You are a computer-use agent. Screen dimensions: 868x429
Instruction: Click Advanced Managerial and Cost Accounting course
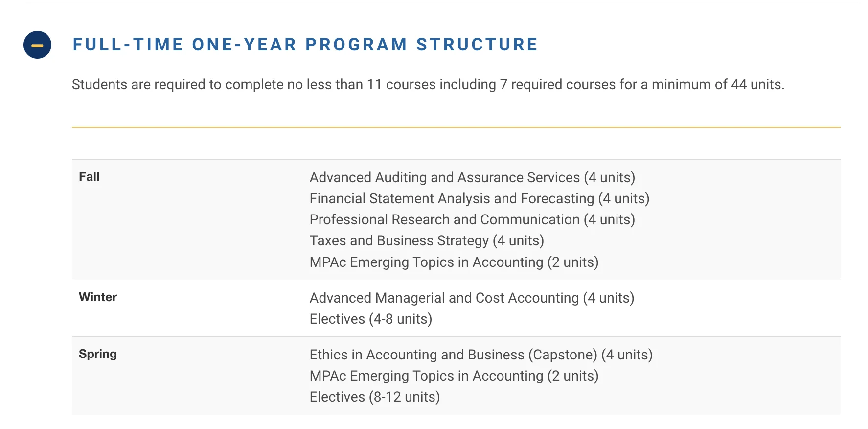coord(471,298)
